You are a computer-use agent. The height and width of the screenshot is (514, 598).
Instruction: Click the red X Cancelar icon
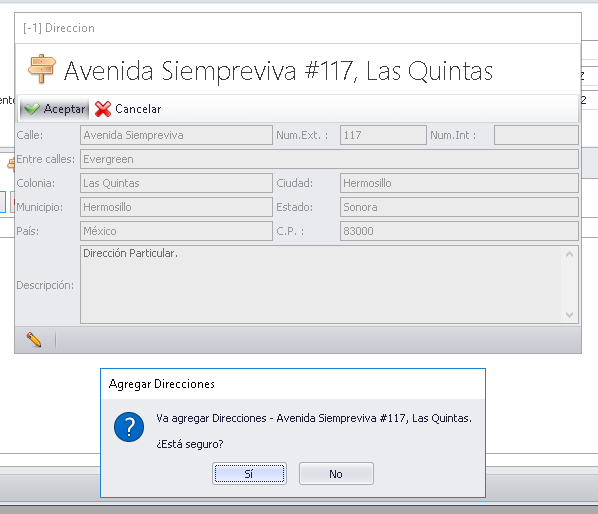103,109
